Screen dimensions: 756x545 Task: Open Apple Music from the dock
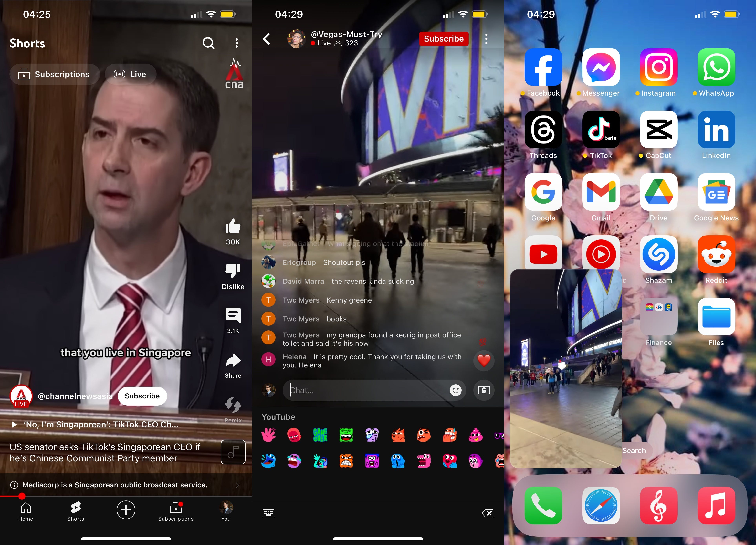click(716, 506)
